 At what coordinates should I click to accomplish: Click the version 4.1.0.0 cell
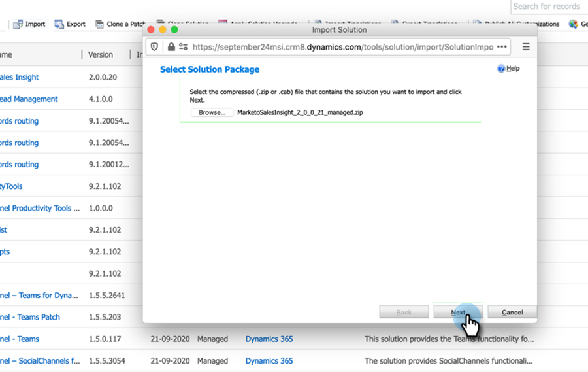click(x=101, y=99)
